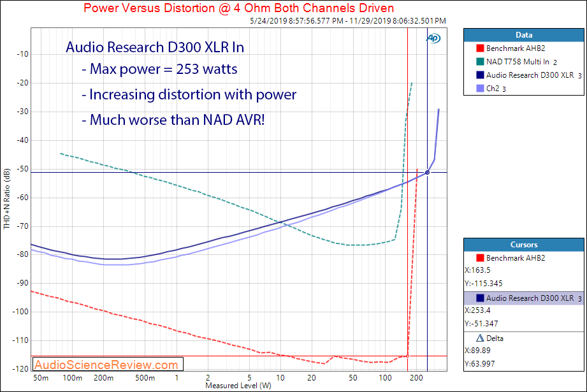
Task: Click the 500m tick on the X axis
Action: [145, 378]
